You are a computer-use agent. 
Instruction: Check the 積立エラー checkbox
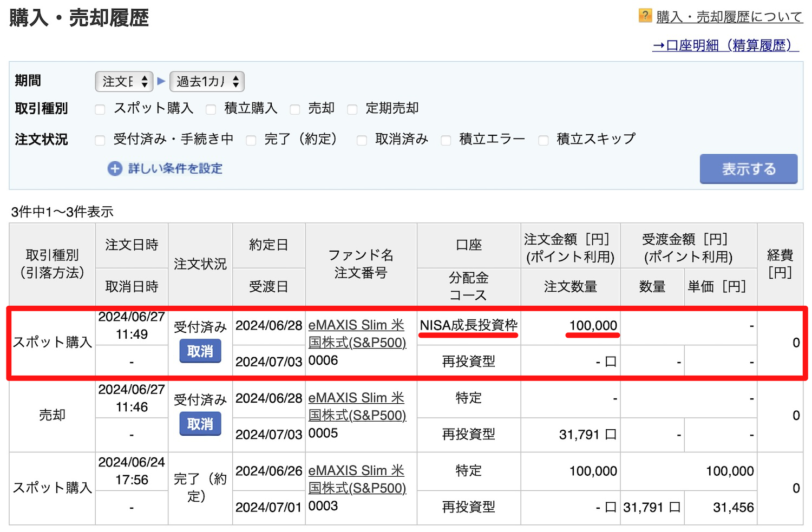[446, 140]
